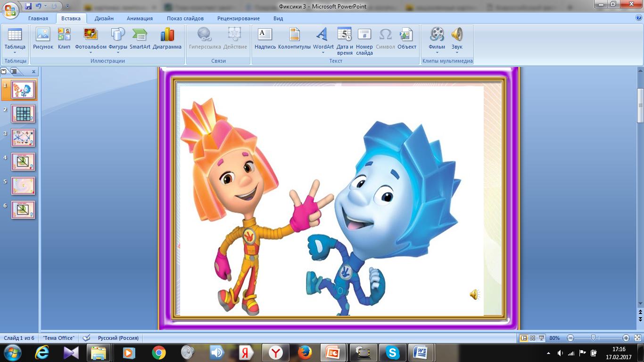Viewport: 644px width, 362px height.
Task: Switch to the Дизайн ribbon tab
Action: click(x=104, y=18)
